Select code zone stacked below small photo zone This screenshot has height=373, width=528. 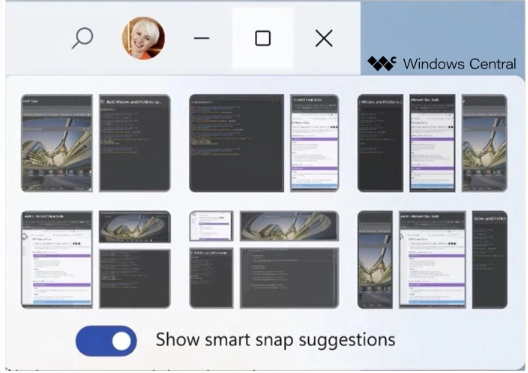tap(135, 279)
